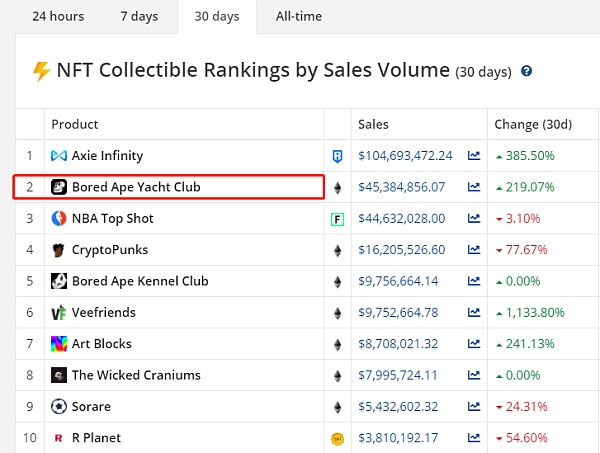The width and height of the screenshot is (600, 453).
Task: Open the Art Blocks collection link
Action: tap(101, 344)
